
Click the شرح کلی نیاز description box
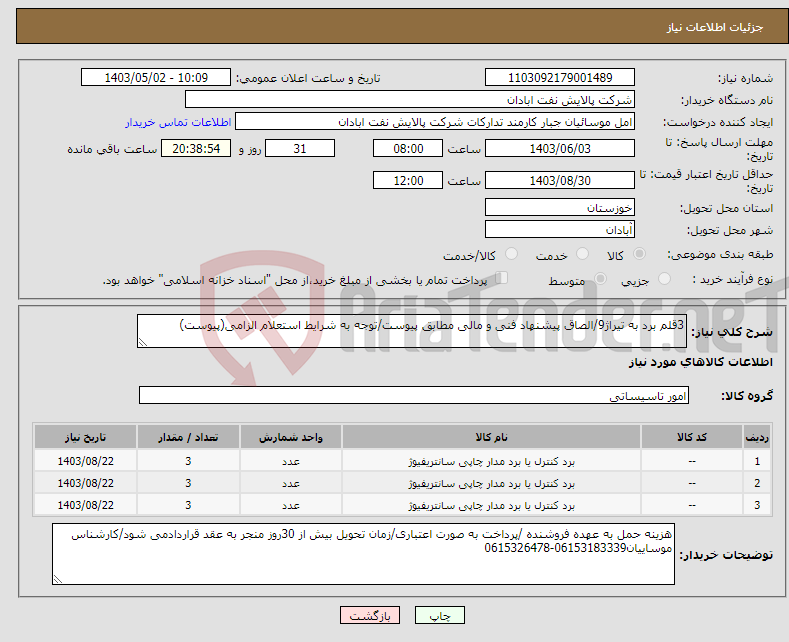(x=412, y=331)
